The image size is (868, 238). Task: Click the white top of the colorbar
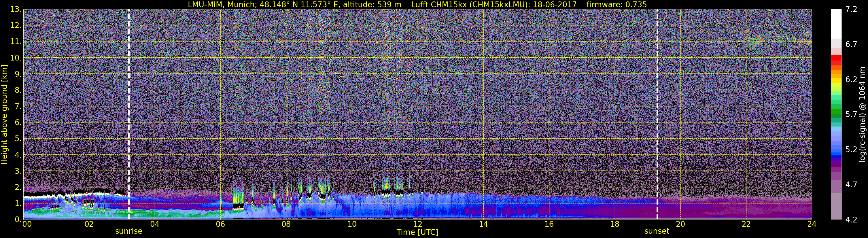click(836, 24)
